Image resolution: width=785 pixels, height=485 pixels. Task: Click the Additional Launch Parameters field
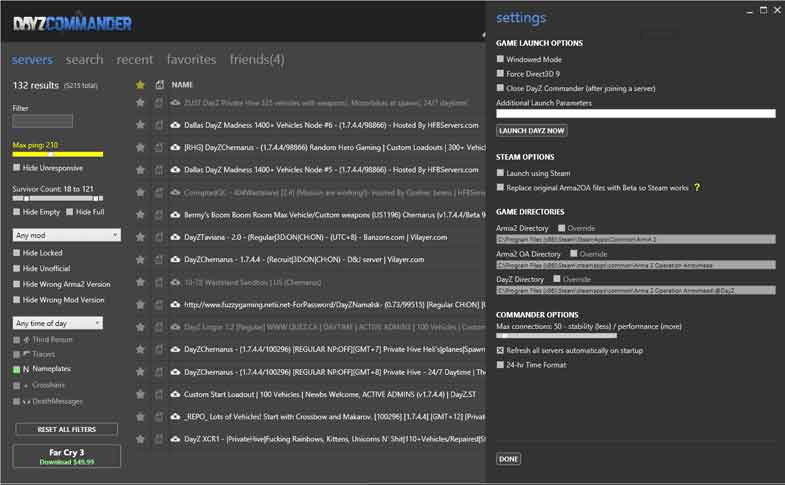click(x=636, y=114)
